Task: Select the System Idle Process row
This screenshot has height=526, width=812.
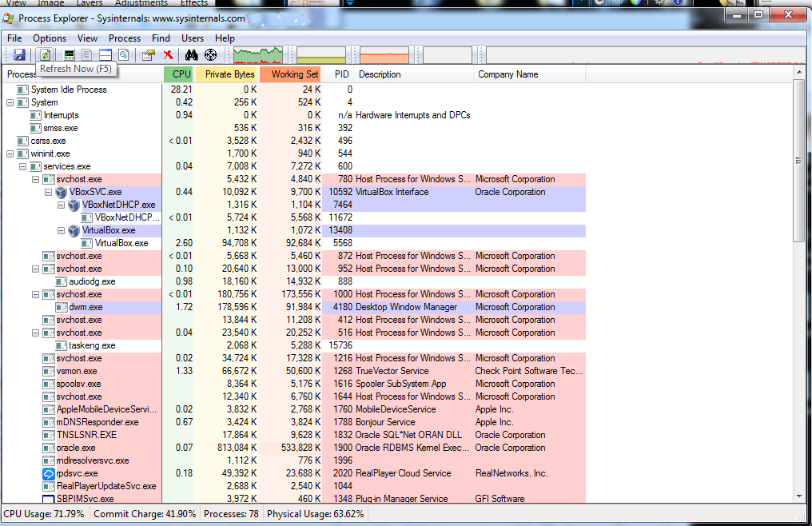Action: click(x=294, y=90)
